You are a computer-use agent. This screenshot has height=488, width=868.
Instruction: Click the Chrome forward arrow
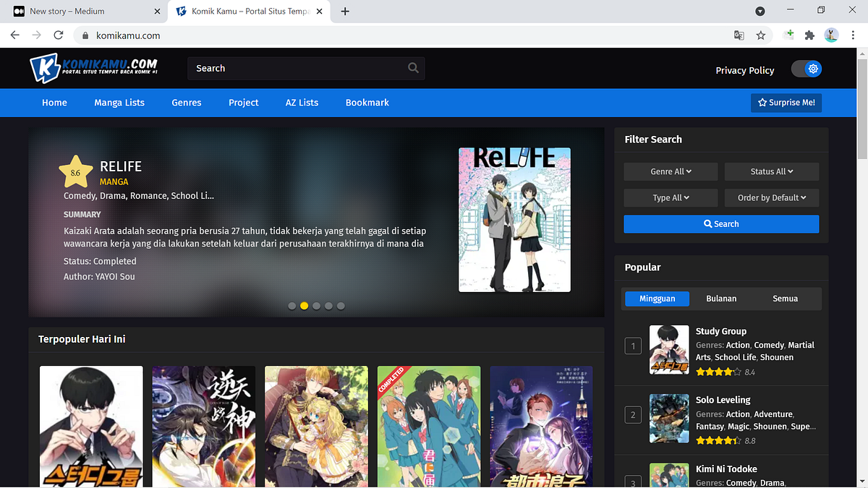coord(36,35)
